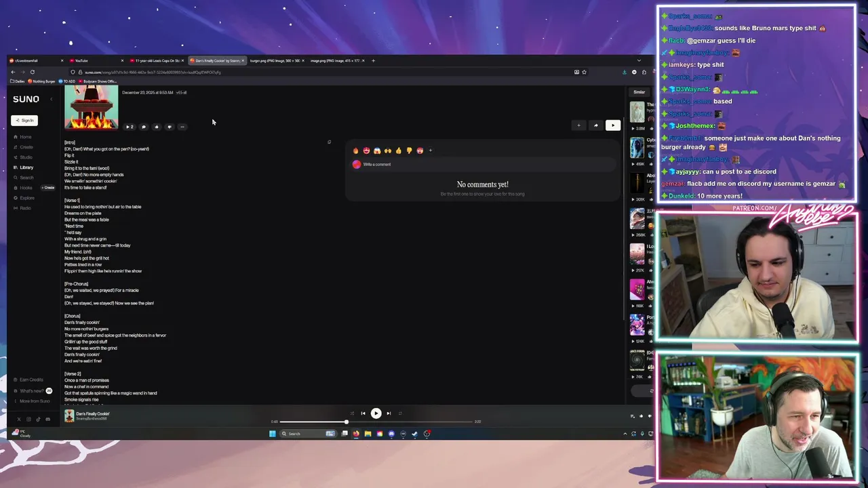Open the list all tabs chevron
This screenshot has width=868, height=488.
pos(638,60)
